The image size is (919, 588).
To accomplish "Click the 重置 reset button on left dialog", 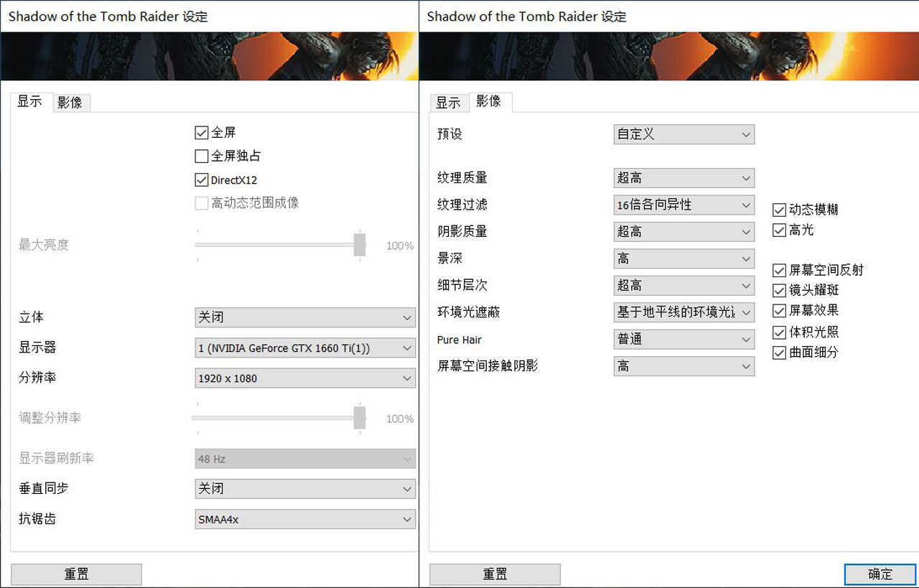I will [x=76, y=574].
